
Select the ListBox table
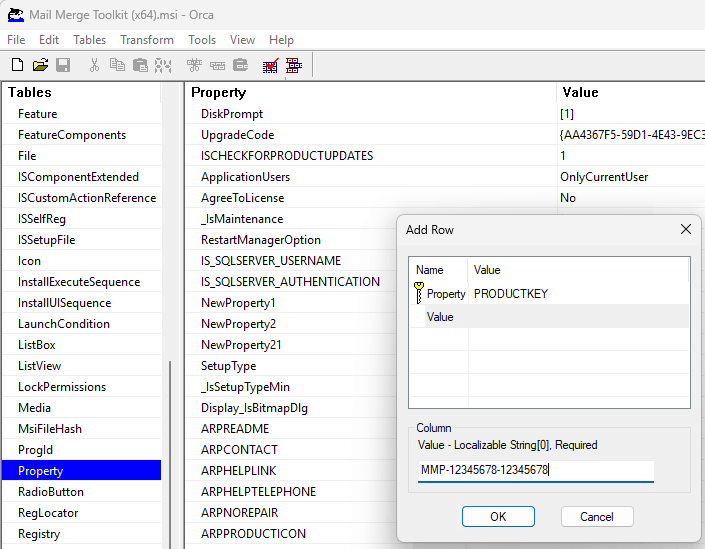click(x=82, y=344)
